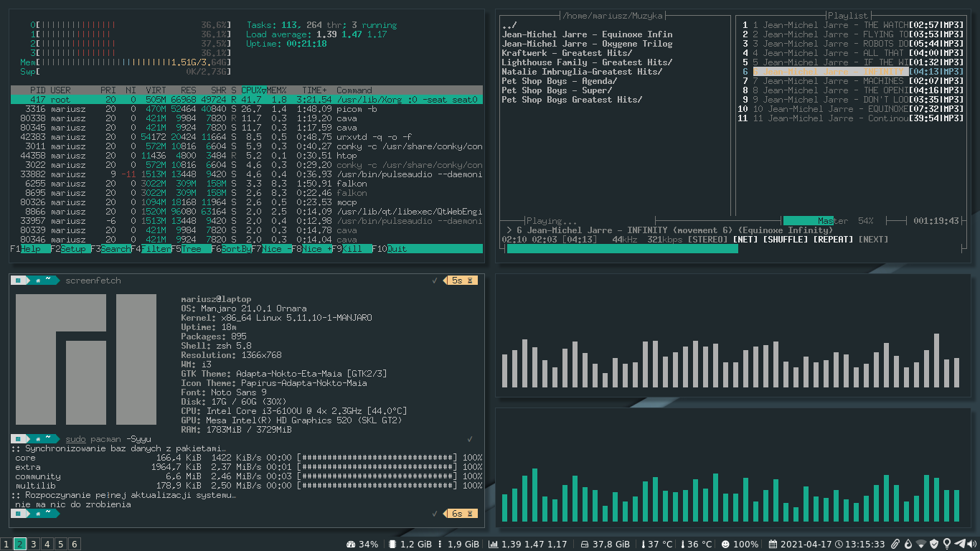Click F9 Kill in htop footer
980x551 pixels.
[352, 249]
